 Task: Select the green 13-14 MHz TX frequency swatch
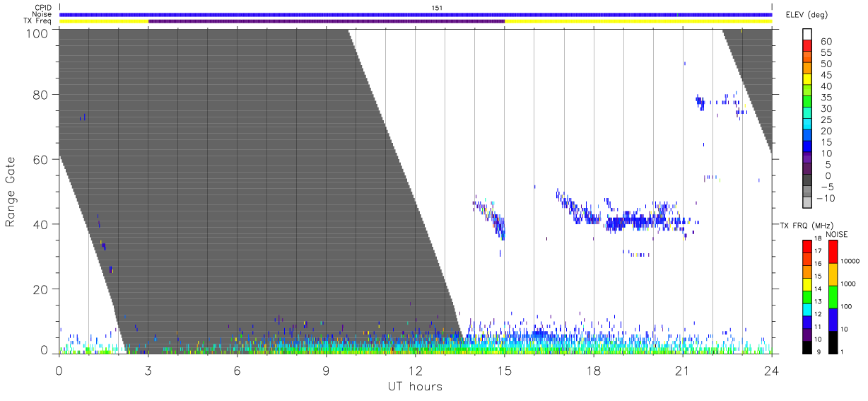pyautogui.click(x=807, y=296)
